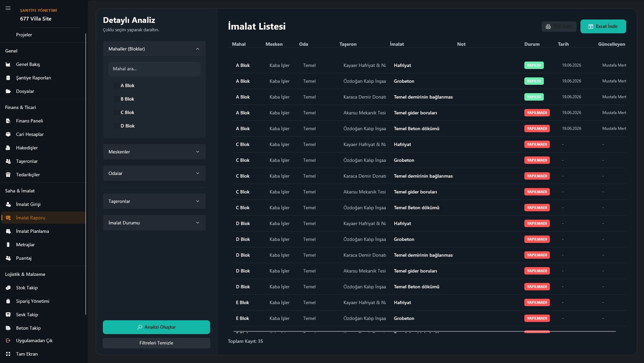
Task: Click the Uygulamadan Çık exit icon
Action: click(8, 340)
